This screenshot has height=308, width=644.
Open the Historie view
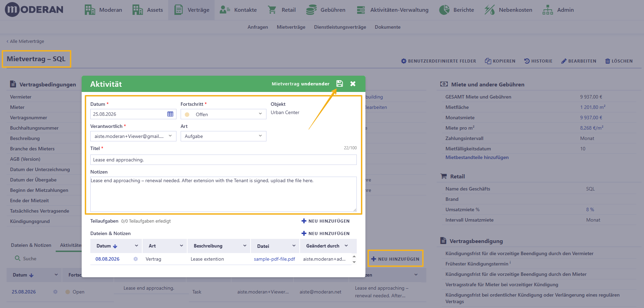pyautogui.click(x=538, y=61)
